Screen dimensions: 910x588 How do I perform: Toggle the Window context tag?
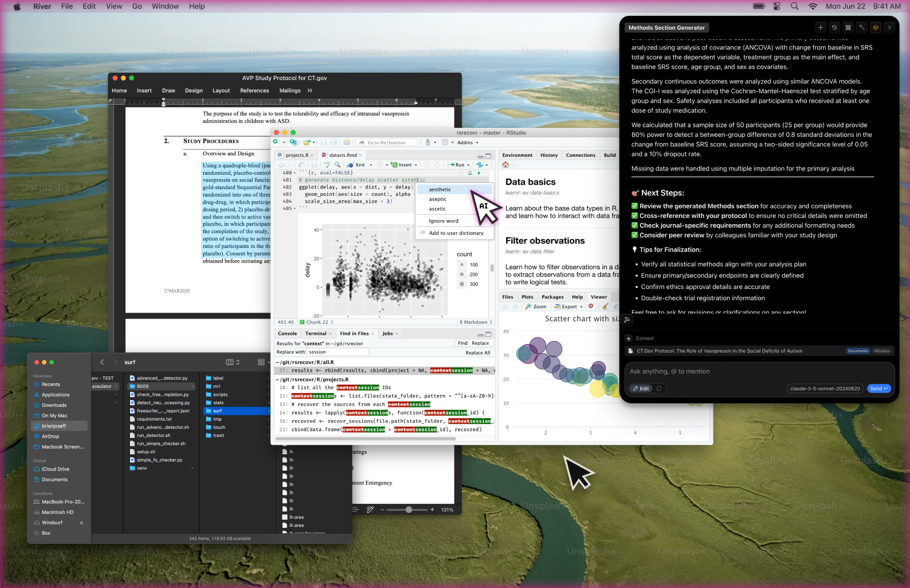[882, 351]
